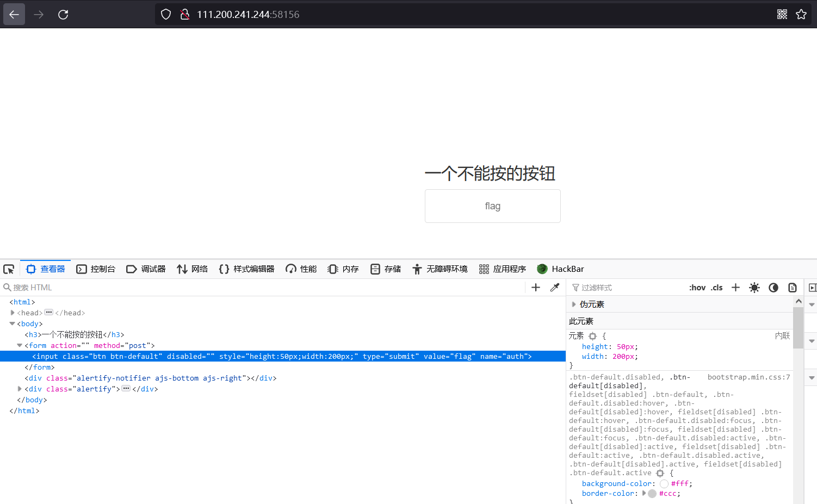Switch to the 查看器 tab
This screenshot has height=504, width=817.
pos(46,269)
